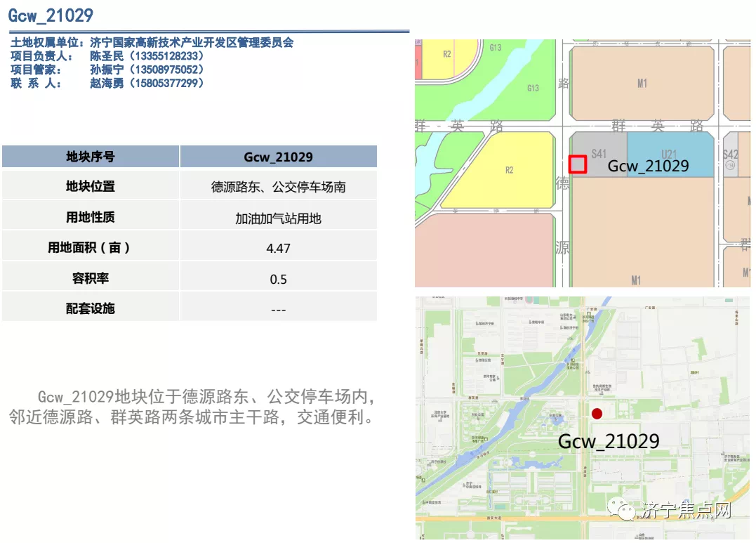Image resolution: width=756 pixels, height=543 pixels.
Task: Click the label "联 系 人:"
Action: click(36, 83)
